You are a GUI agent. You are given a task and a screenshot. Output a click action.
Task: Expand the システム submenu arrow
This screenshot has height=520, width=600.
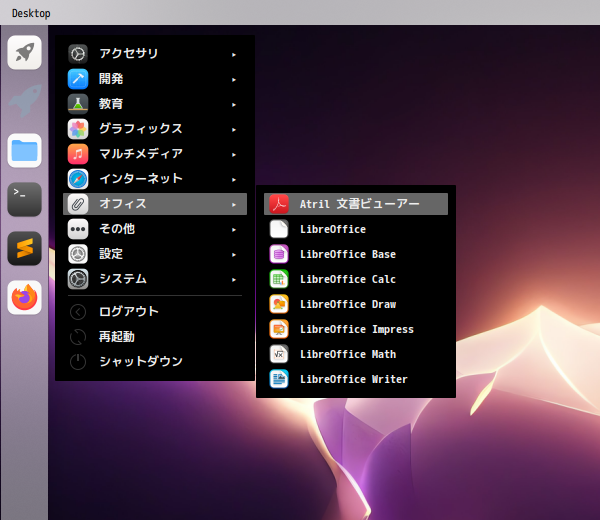(234, 280)
